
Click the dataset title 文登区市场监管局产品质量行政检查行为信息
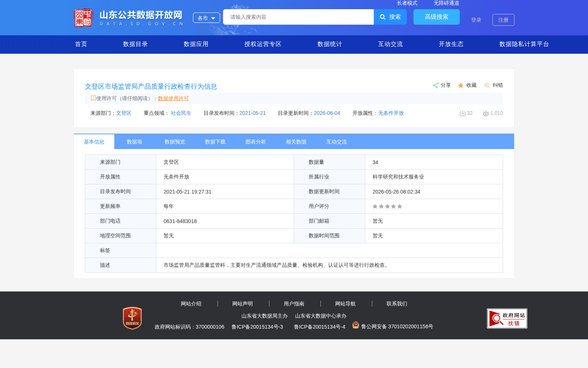(x=151, y=86)
